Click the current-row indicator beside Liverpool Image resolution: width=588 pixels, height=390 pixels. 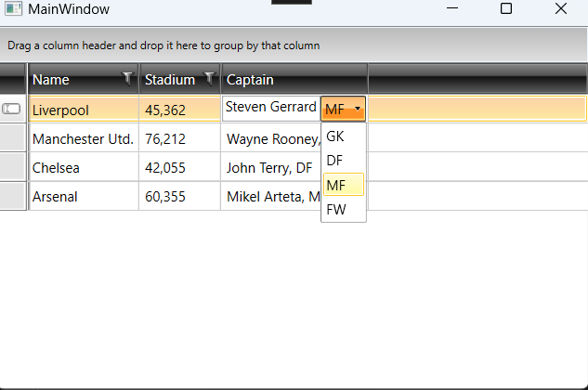pyautogui.click(x=12, y=110)
